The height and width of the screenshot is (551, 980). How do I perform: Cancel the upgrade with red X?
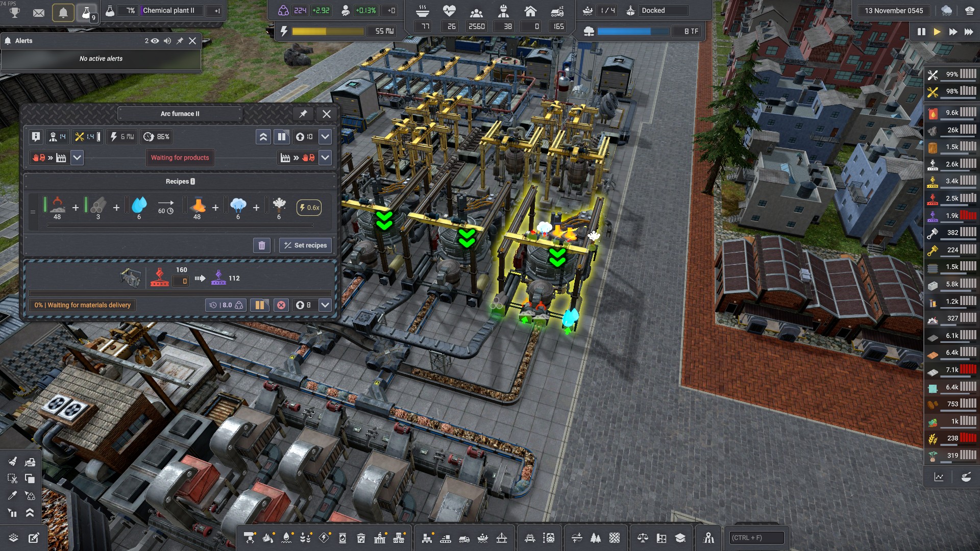(x=281, y=305)
